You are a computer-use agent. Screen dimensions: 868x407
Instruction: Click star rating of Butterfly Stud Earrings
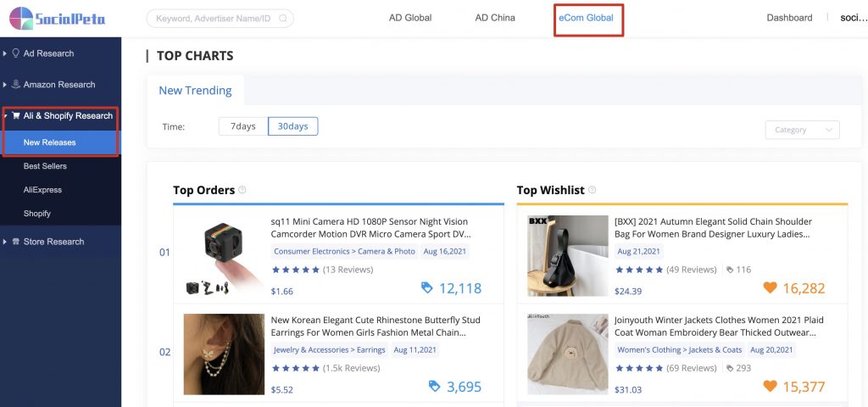pyautogui.click(x=296, y=368)
